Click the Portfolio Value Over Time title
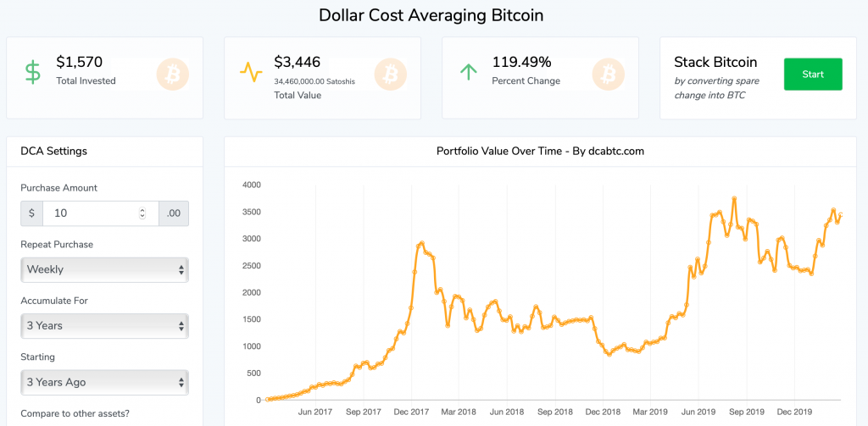Image resolution: width=868 pixels, height=426 pixels. 540,152
